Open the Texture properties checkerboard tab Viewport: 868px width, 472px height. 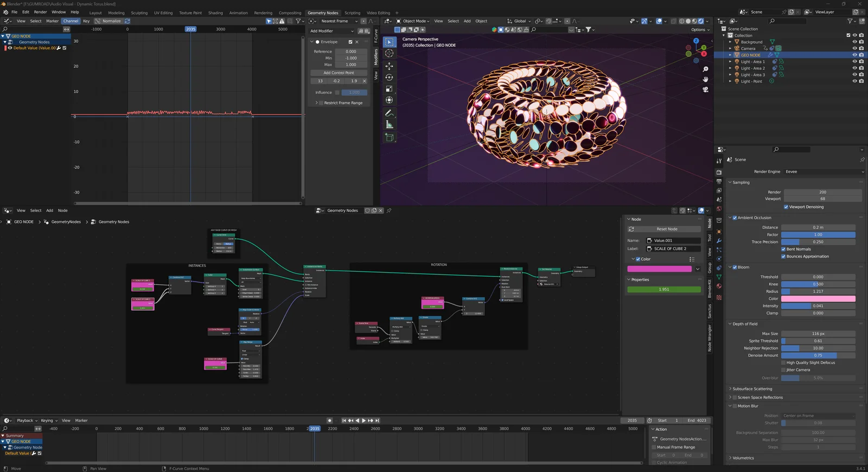coord(719,297)
